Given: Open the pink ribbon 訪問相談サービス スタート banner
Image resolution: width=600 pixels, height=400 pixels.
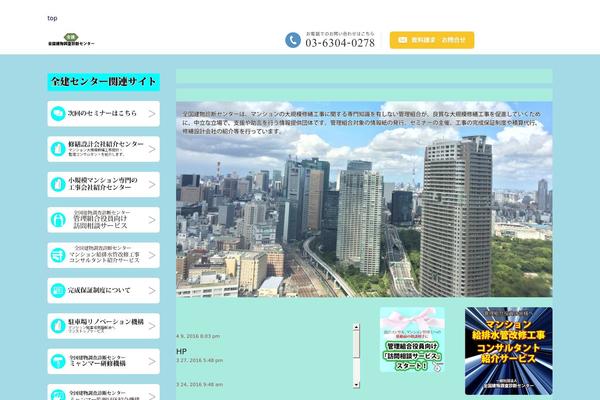Looking at the screenshot, I should click(x=412, y=340).
